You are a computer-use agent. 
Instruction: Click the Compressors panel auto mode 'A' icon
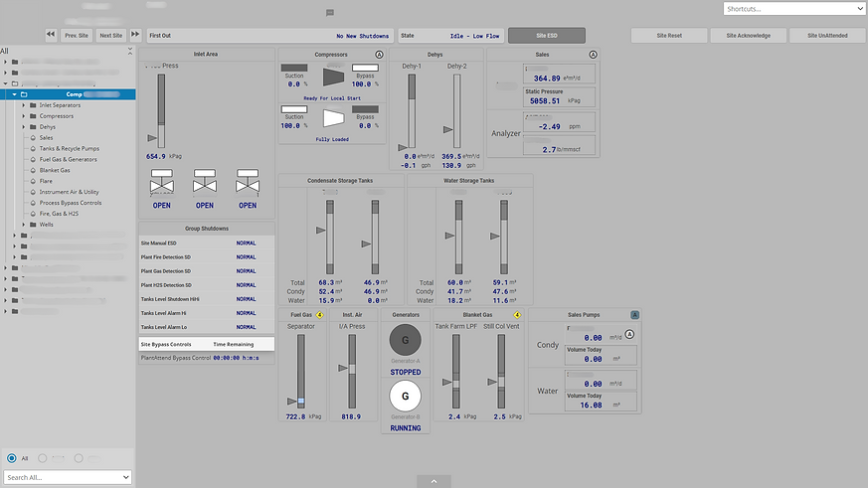pyautogui.click(x=379, y=55)
